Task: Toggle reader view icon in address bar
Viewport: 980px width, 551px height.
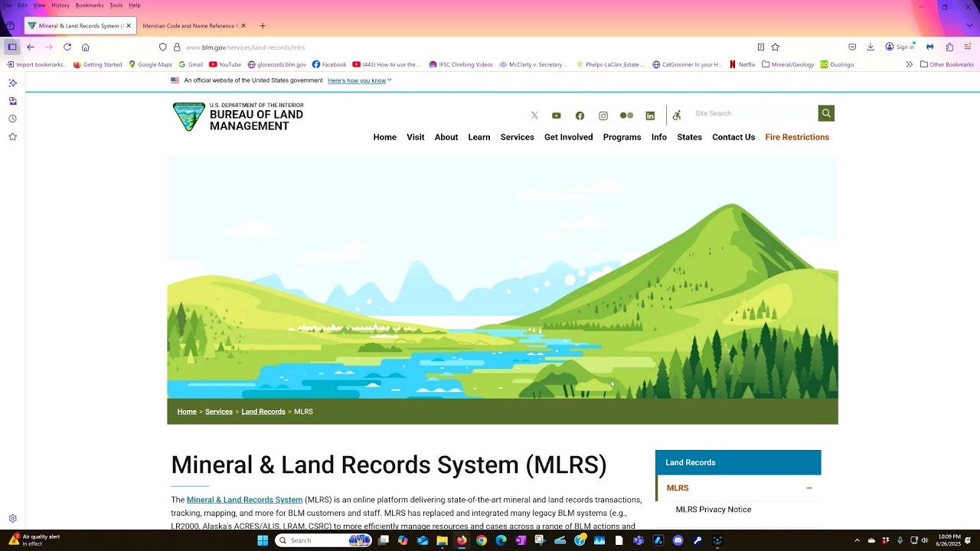Action: pos(760,47)
